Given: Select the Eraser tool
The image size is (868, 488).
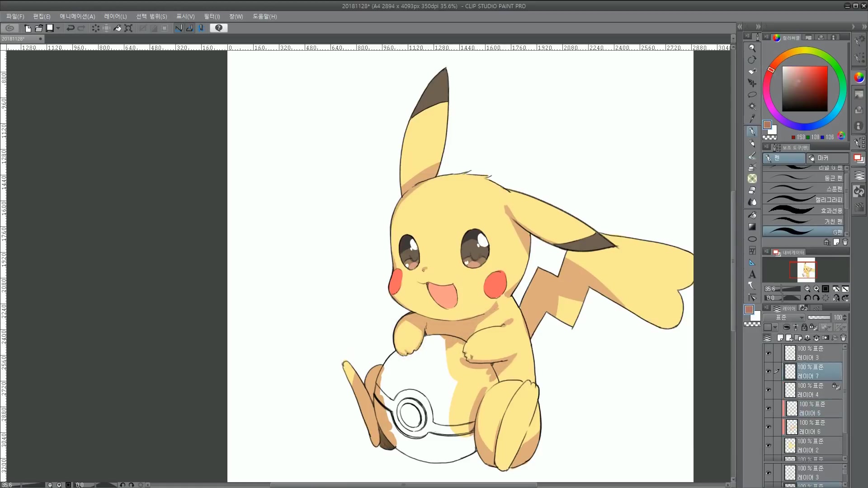Looking at the screenshot, I should tap(752, 190).
